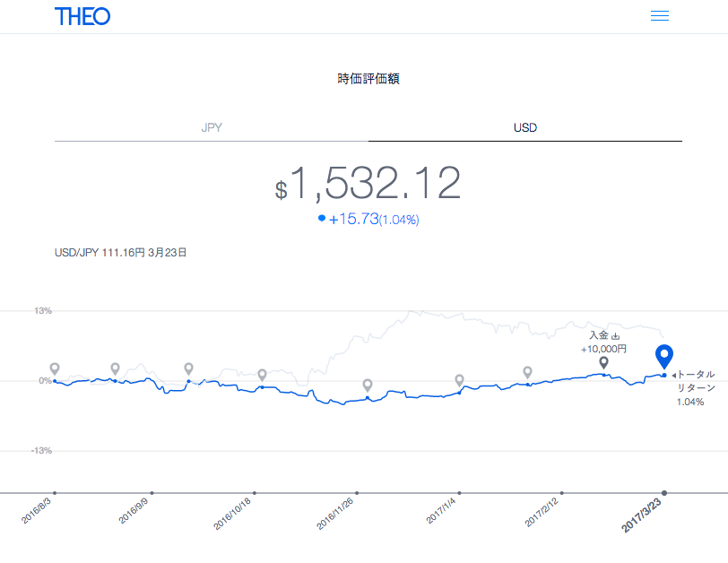
Task: Select the dark deposit pin under +10,000円
Action: [x=603, y=362]
